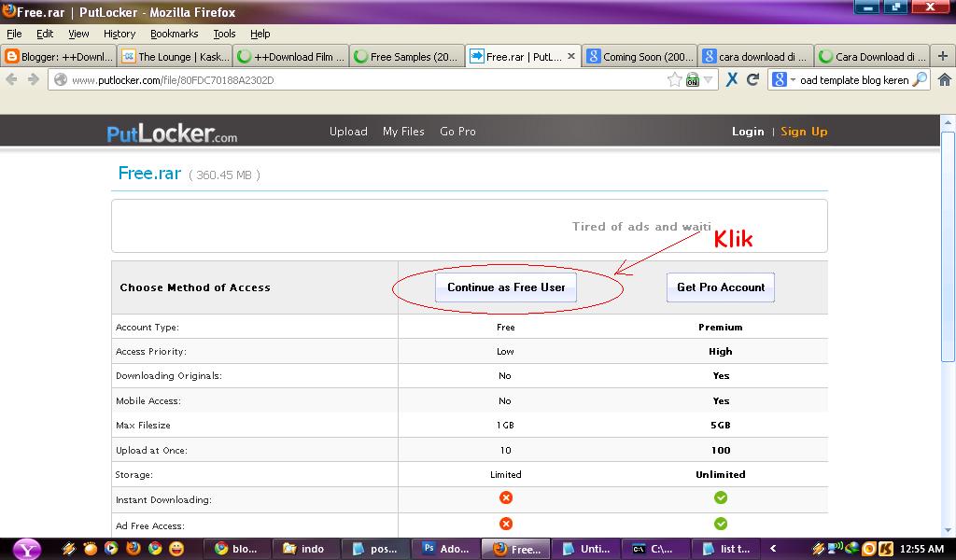Switch to the capitalized 'Cara Download di' tab

[x=872, y=56]
